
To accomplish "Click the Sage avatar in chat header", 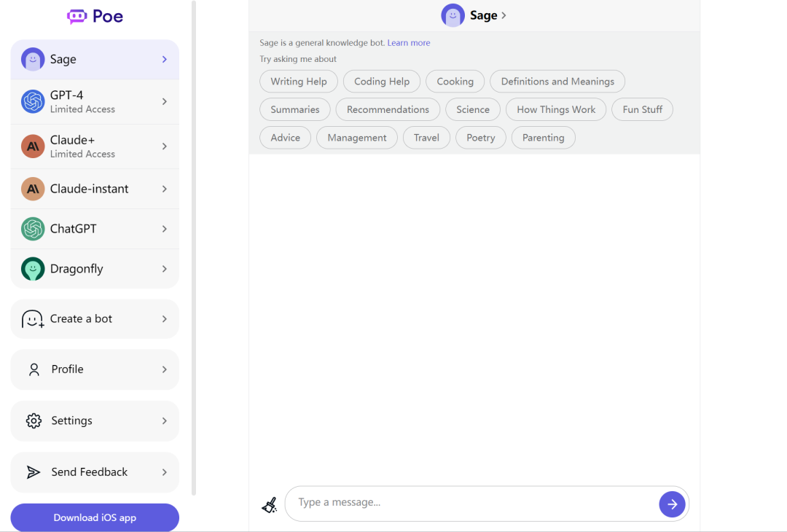I will (x=453, y=15).
